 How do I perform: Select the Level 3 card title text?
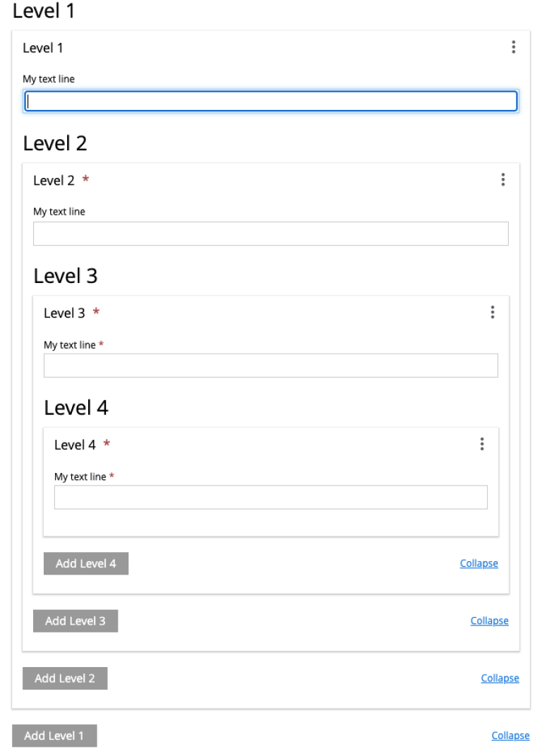pyautogui.click(x=64, y=313)
